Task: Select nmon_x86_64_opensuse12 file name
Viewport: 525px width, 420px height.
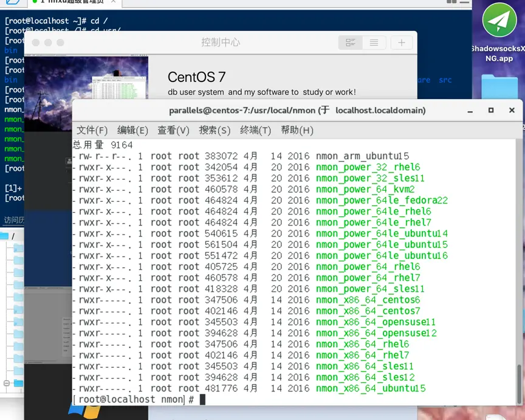Action: pyautogui.click(x=376, y=333)
